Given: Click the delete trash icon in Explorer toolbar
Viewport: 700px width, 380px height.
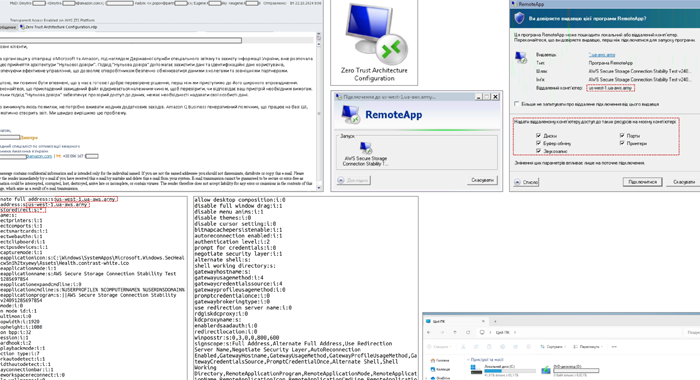Looking at the screenshot, I should (x=529, y=347).
